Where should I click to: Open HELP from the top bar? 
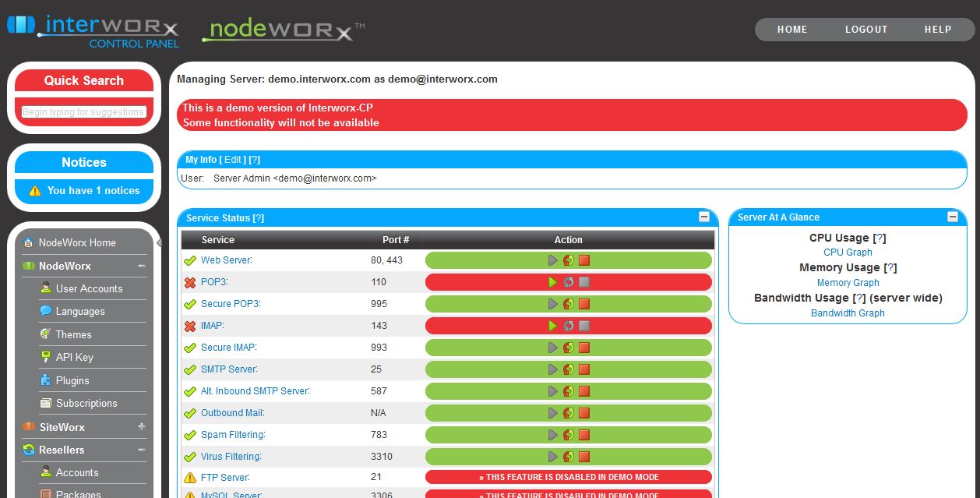(938, 30)
